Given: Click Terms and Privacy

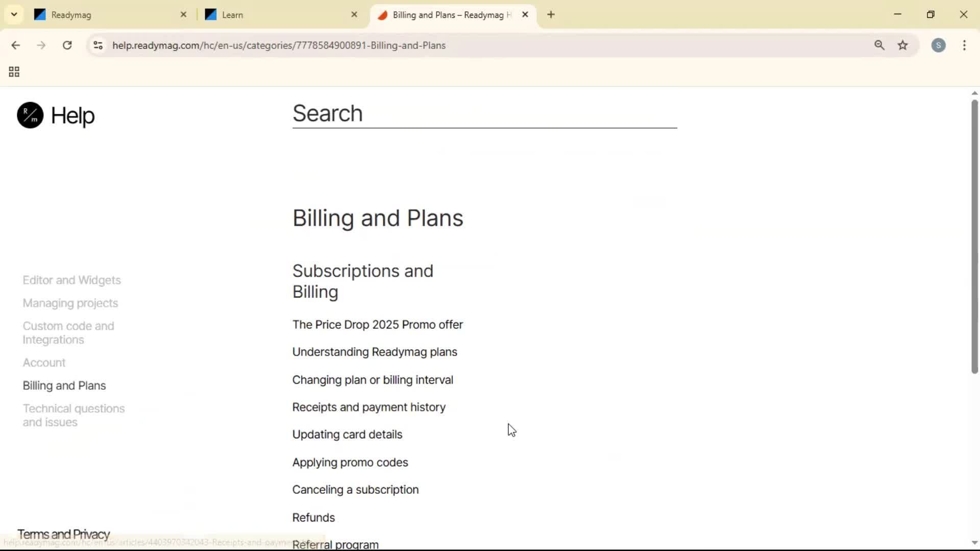Looking at the screenshot, I should [x=63, y=534].
